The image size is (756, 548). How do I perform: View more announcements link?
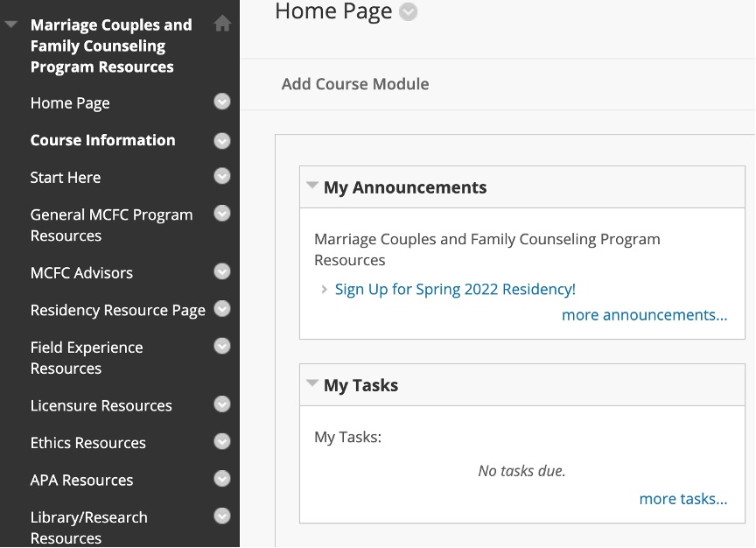(x=644, y=315)
